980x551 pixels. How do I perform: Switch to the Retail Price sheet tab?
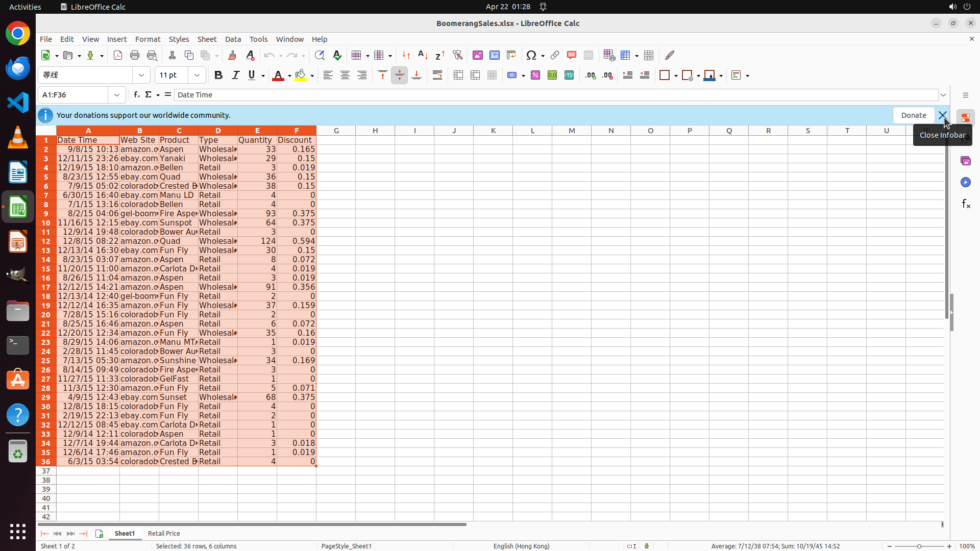click(x=164, y=533)
